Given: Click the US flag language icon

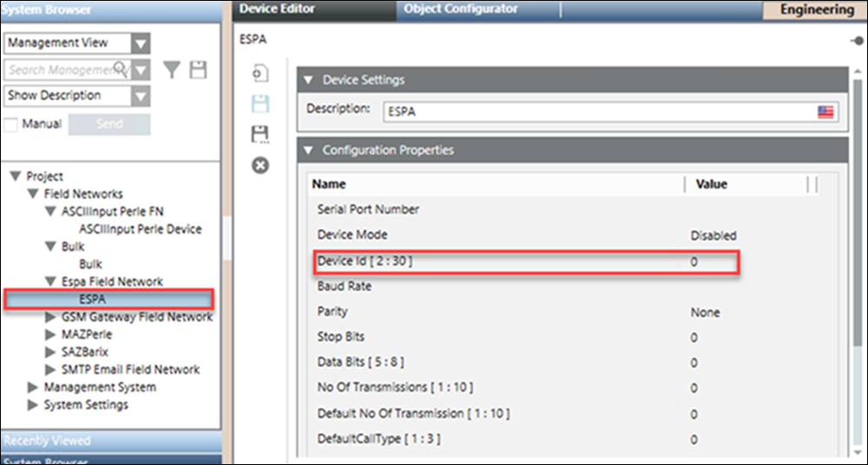Looking at the screenshot, I should pos(826,111).
